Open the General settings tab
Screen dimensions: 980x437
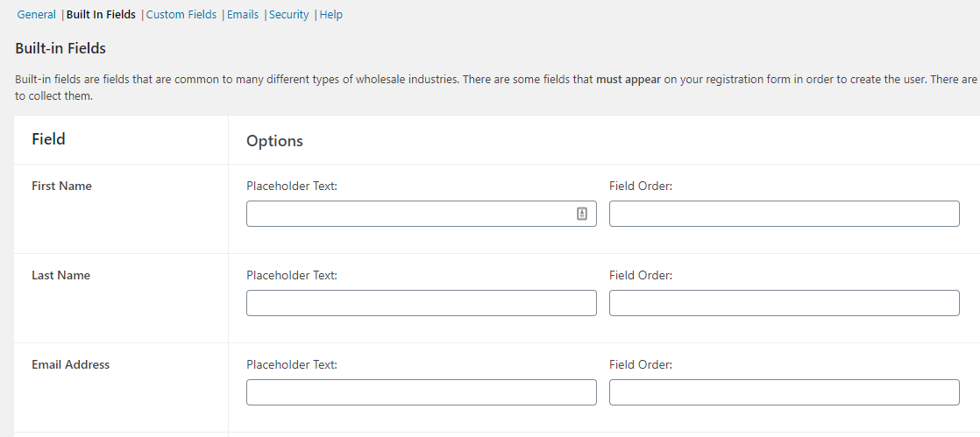click(36, 15)
